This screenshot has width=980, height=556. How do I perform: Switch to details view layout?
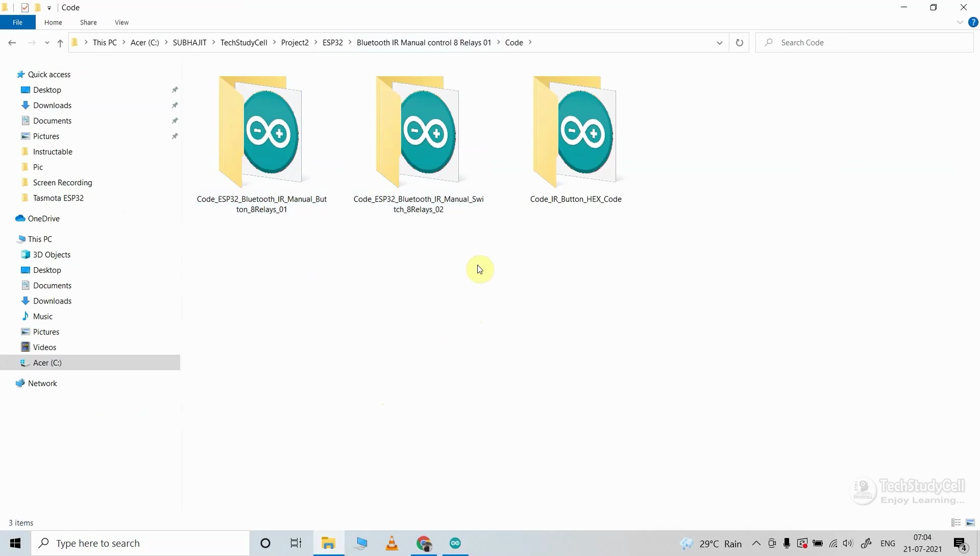pyautogui.click(x=956, y=523)
